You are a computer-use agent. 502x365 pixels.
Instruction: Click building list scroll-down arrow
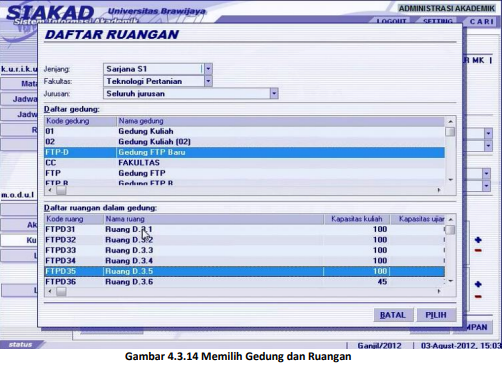point(450,180)
